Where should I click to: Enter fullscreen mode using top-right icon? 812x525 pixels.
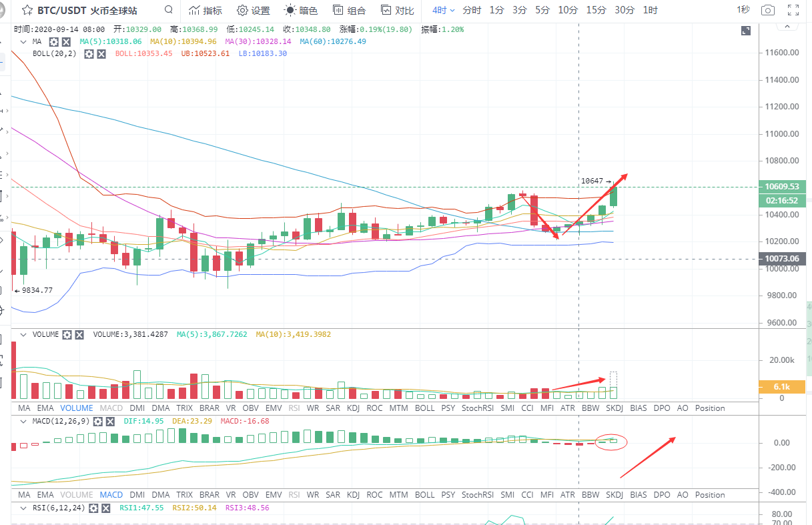[x=793, y=10]
